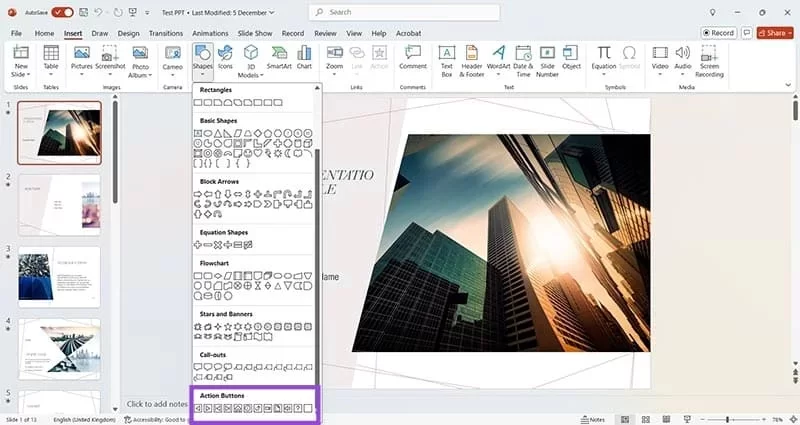The image size is (800, 425).
Task: Switch to the Design tab
Action: tap(128, 32)
